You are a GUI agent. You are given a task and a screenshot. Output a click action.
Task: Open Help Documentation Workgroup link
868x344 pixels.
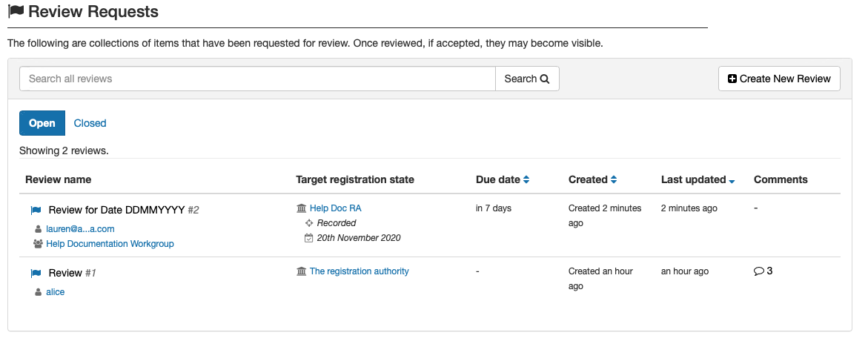(x=110, y=244)
